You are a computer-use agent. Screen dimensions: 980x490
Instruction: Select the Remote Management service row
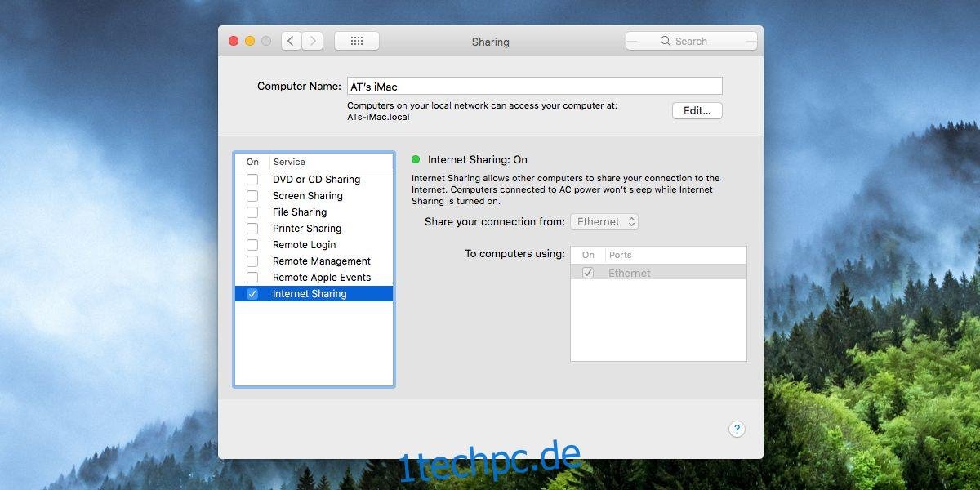pos(314,261)
